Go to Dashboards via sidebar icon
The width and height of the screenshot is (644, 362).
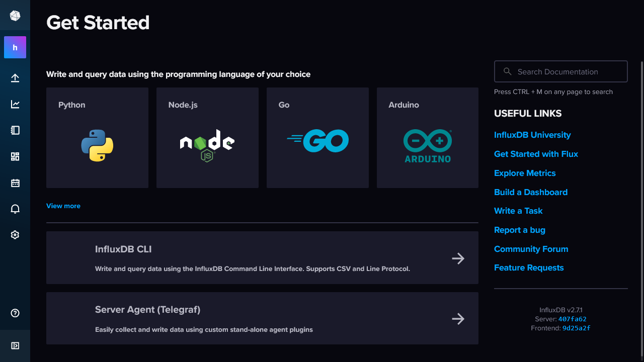15,156
